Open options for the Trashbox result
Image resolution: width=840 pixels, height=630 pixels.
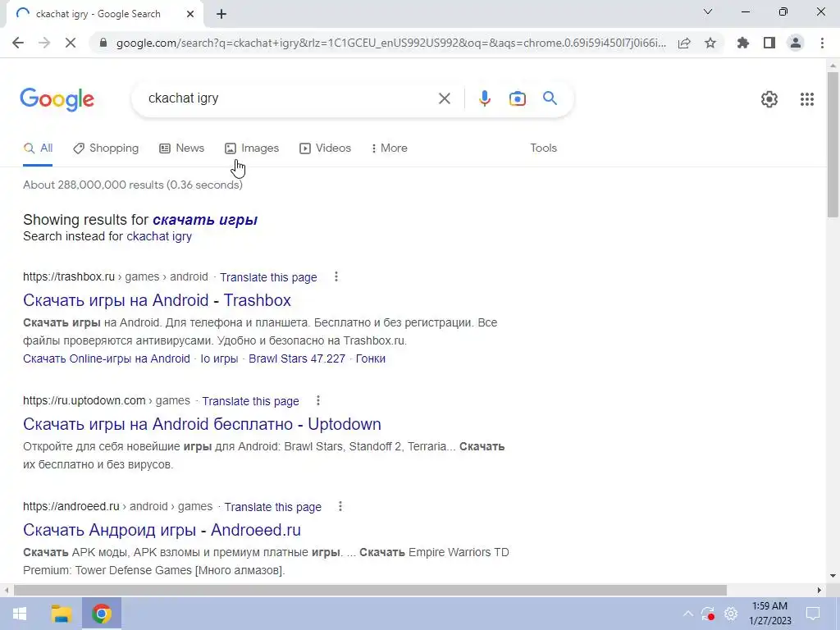[x=336, y=277]
